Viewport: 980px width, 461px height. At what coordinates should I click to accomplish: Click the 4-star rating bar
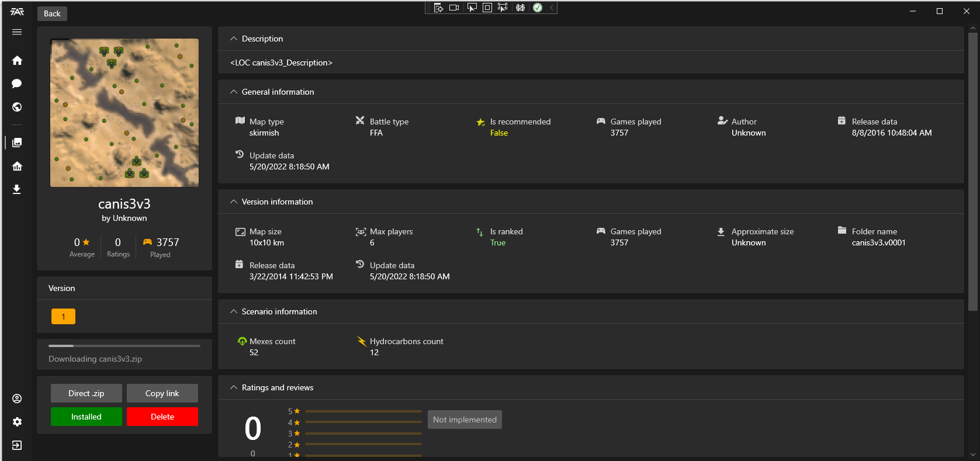[363, 422]
